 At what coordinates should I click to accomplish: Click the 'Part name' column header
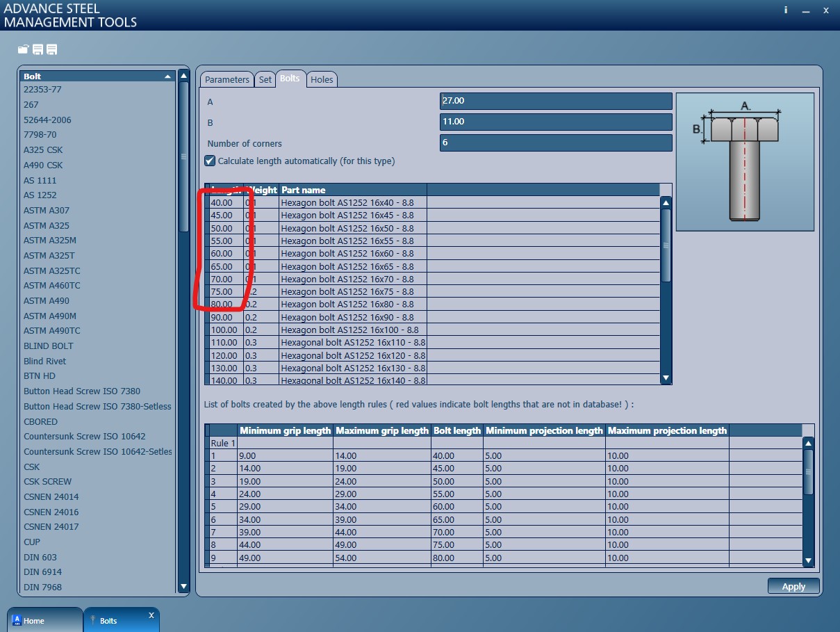coord(353,190)
